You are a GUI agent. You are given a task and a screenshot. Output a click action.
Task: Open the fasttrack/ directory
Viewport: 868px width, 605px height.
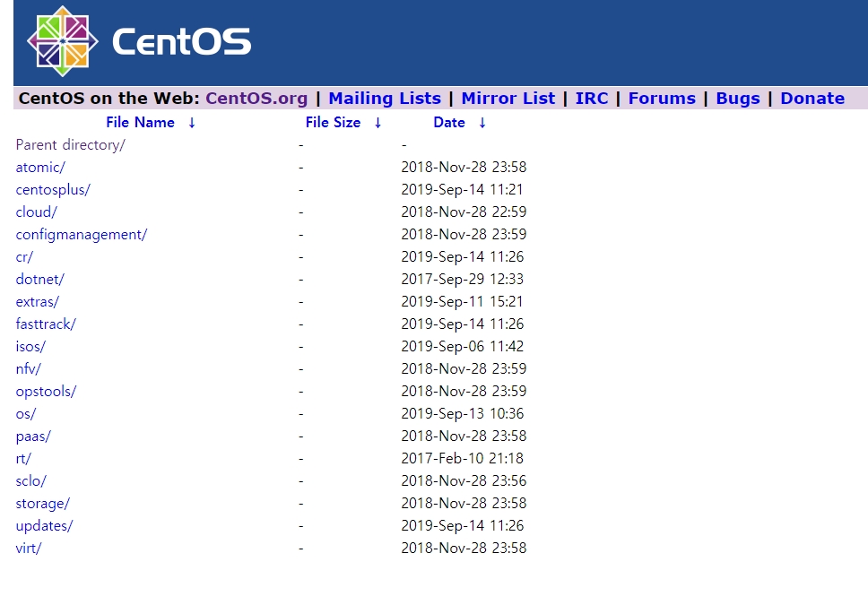coord(46,324)
